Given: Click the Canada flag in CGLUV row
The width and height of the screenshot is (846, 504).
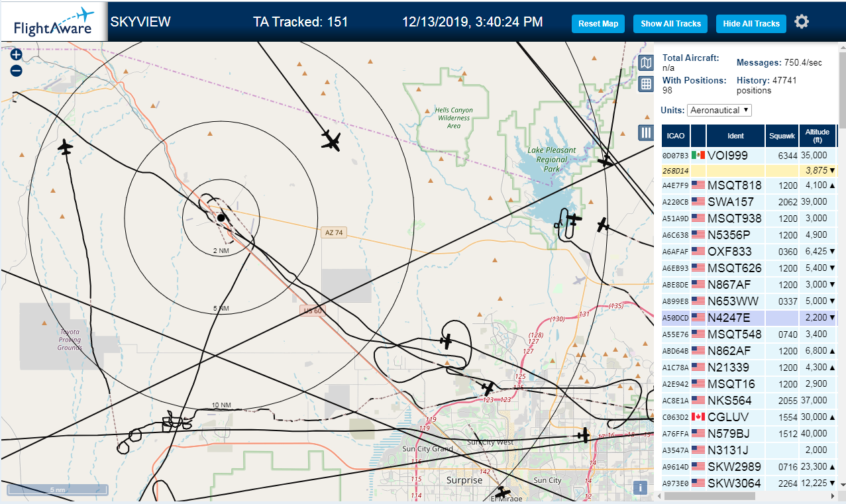Looking at the screenshot, I should point(698,417).
